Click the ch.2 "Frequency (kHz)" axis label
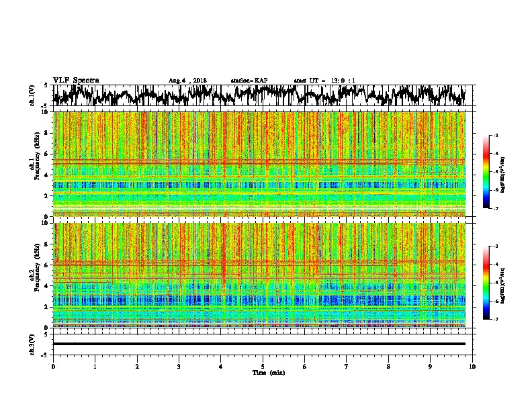The image size is (532, 411). tap(37, 267)
